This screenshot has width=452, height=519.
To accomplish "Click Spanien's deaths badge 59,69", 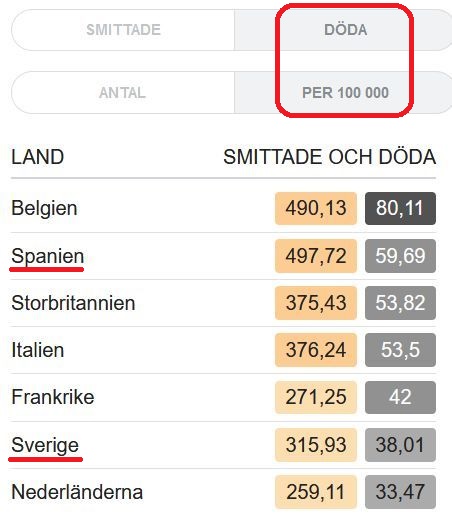I will [400, 256].
